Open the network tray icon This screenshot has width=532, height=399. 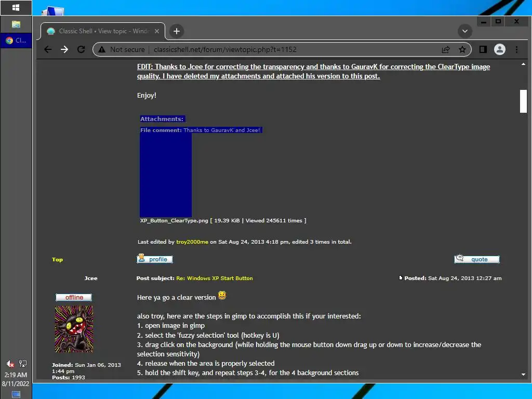tap(23, 364)
